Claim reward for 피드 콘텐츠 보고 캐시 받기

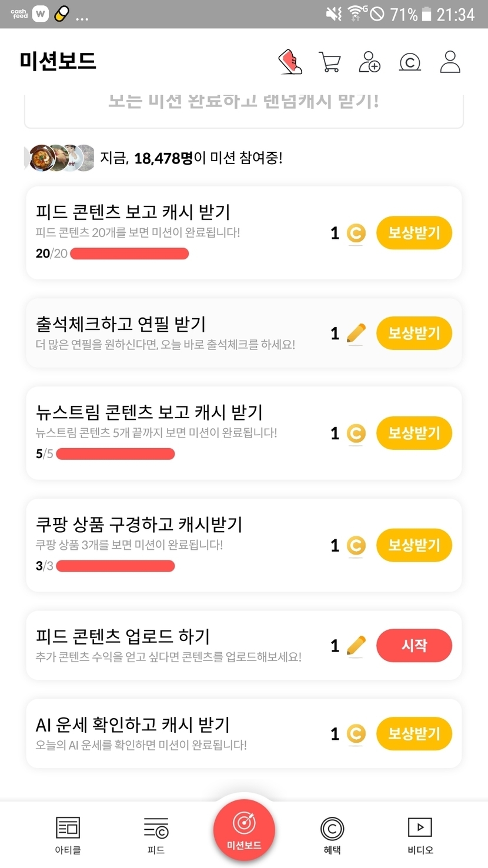(x=414, y=233)
